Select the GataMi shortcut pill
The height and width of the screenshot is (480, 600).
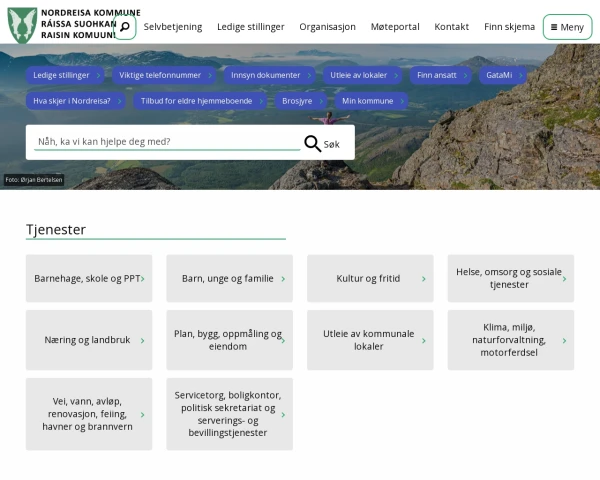click(x=503, y=75)
